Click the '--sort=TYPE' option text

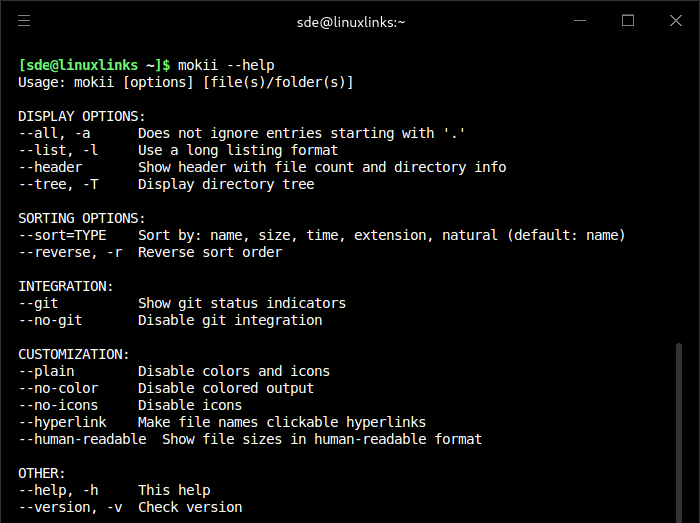pyautogui.click(x=62, y=235)
